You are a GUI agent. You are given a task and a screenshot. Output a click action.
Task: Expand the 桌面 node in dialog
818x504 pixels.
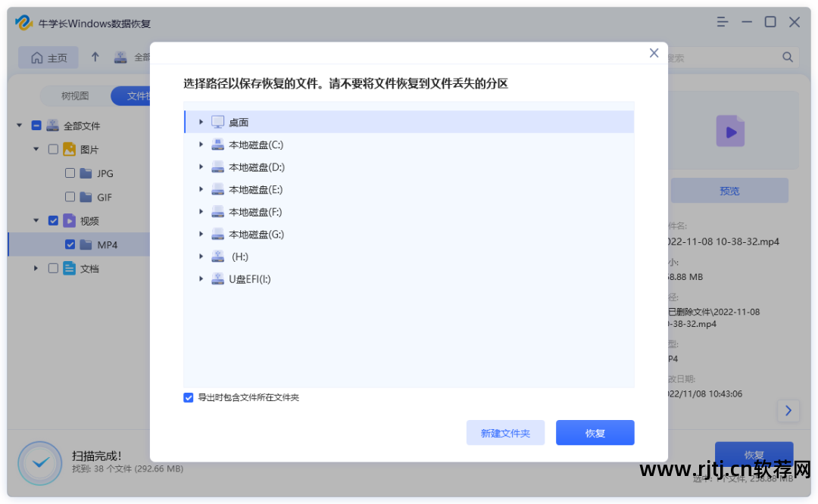point(201,122)
